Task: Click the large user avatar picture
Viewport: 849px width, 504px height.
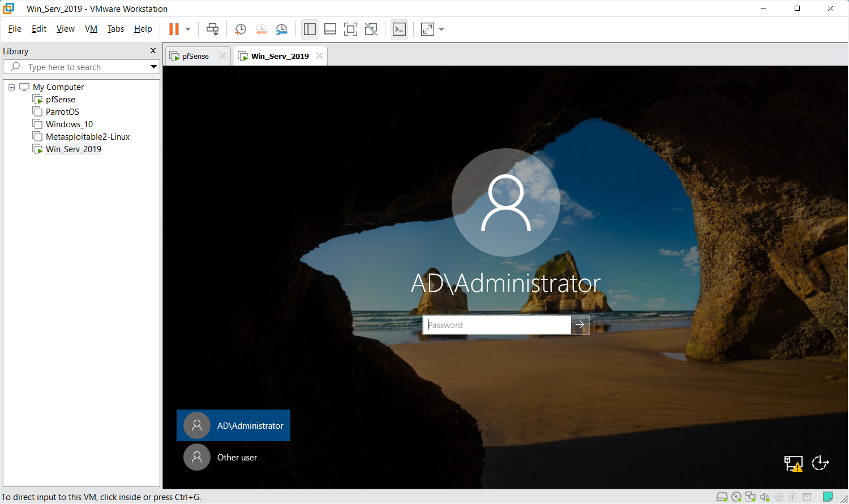Action: [x=506, y=203]
